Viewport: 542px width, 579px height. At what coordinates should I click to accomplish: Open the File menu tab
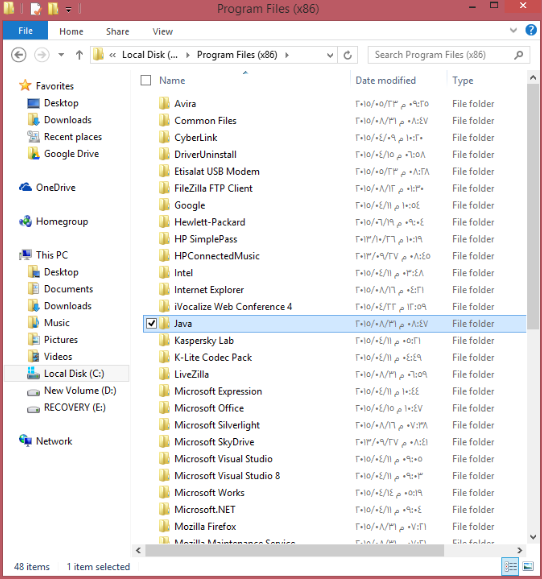click(25, 31)
